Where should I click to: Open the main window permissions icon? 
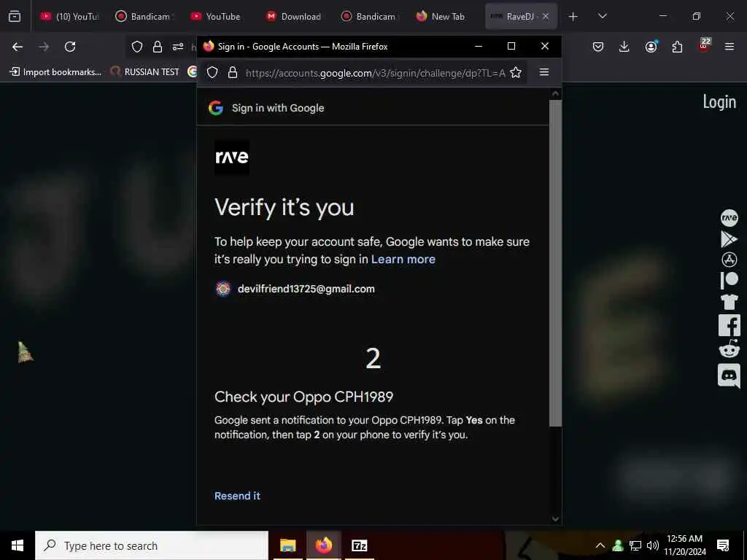[178, 47]
